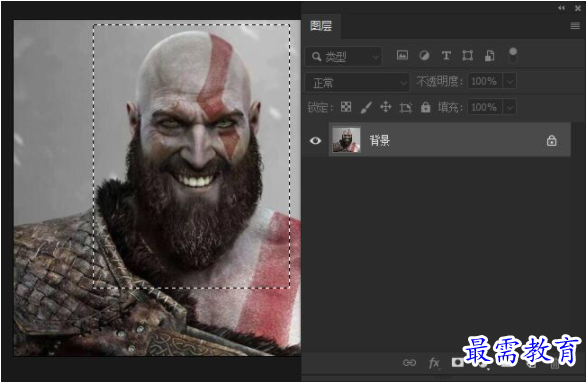Select the 背景 layer name
Screen dimensions: 587x382
click(x=380, y=140)
